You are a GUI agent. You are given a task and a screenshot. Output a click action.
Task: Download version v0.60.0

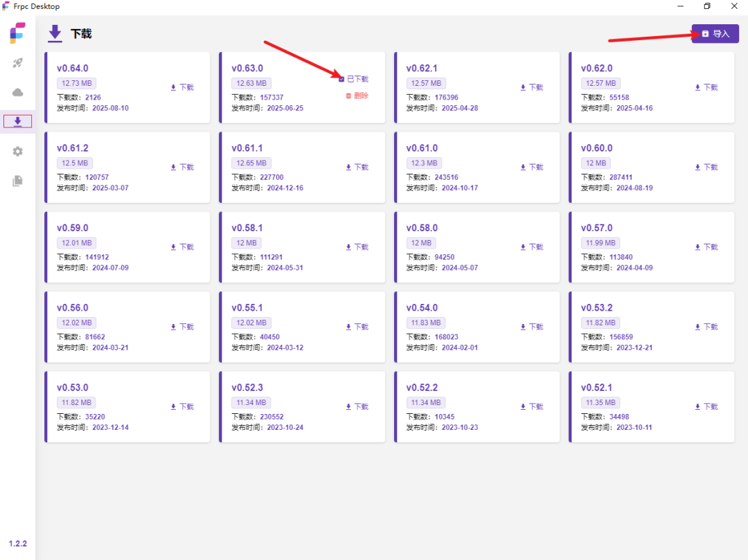(x=706, y=168)
